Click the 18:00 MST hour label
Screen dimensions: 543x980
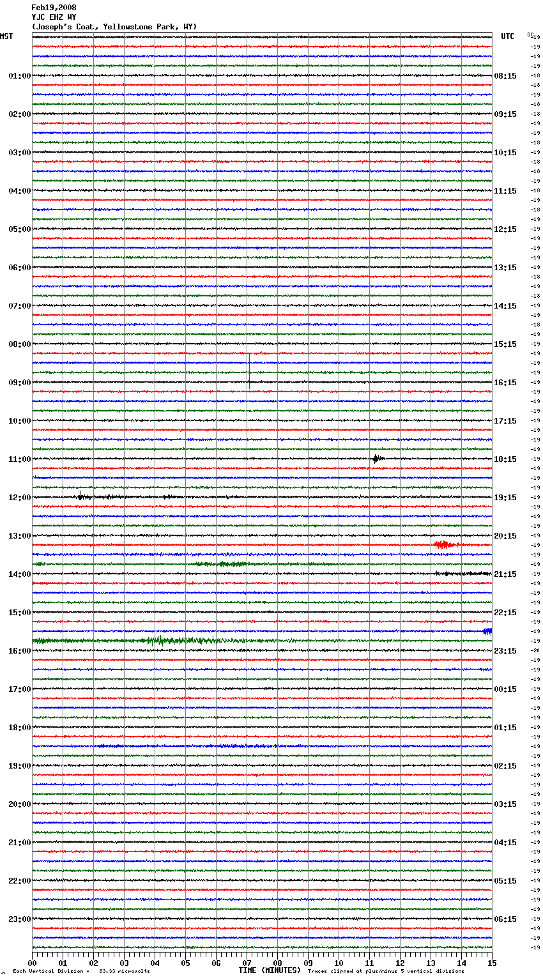tap(20, 728)
